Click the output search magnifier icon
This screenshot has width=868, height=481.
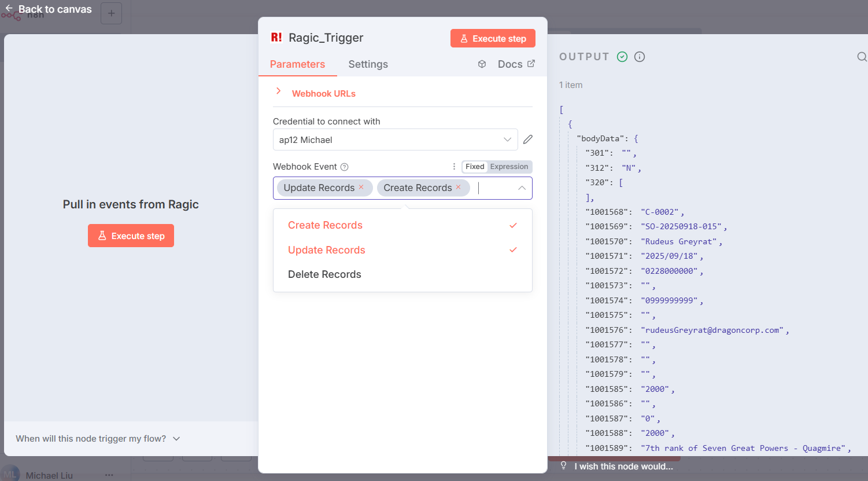tap(861, 57)
